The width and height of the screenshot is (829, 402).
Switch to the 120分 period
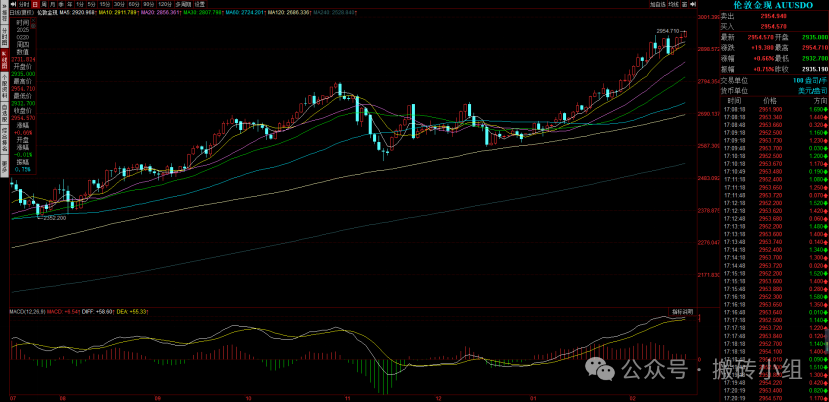[165, 4]
